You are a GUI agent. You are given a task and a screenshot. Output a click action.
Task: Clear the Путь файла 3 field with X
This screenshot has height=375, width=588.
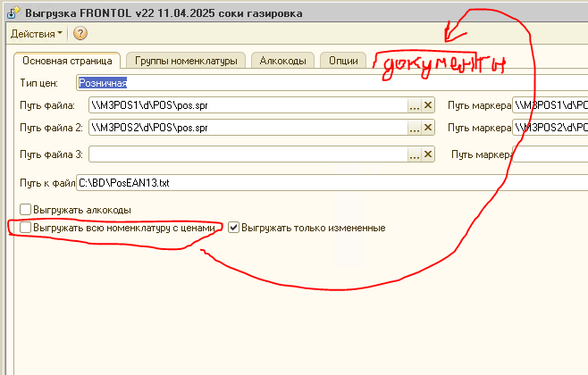click(428, 155)
